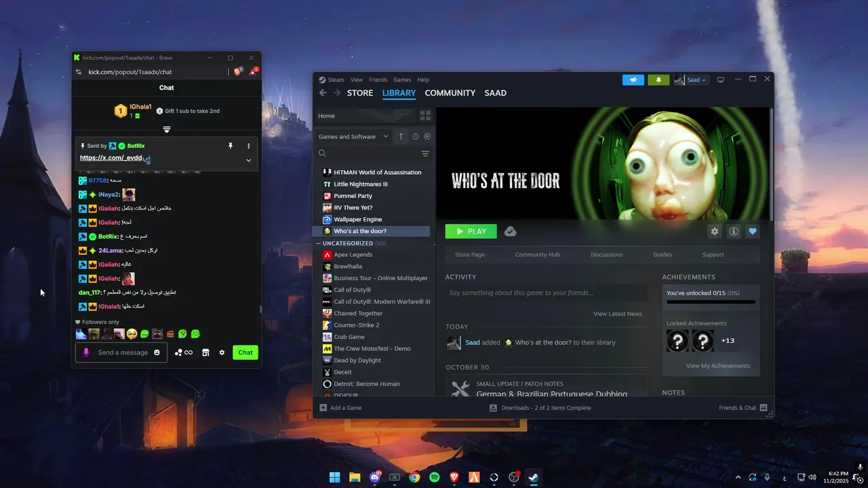Open the Community Hub link
868x488 pixels.
pyautogui.click(x=537, y=255)
